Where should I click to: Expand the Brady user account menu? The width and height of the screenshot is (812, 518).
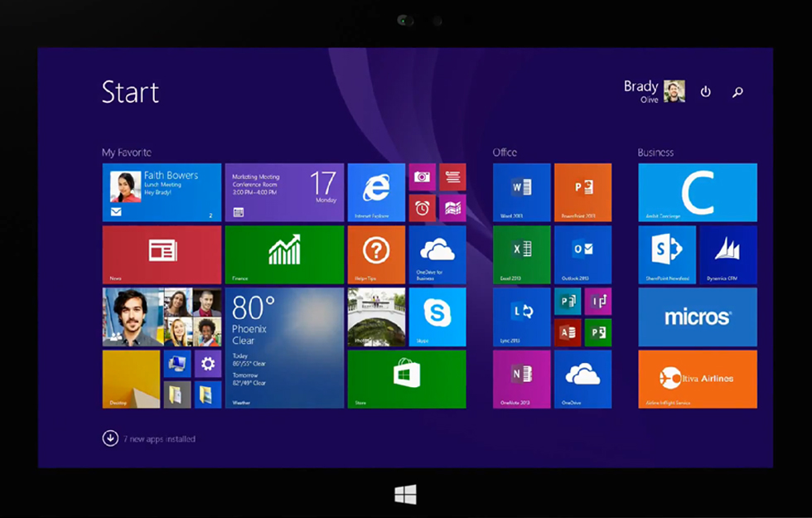point(654,91)
